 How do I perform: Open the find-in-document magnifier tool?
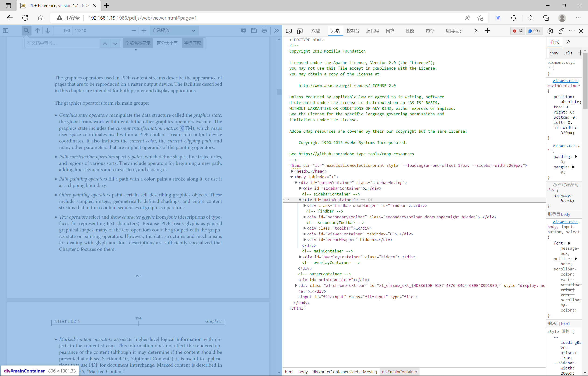pos(26,31)
